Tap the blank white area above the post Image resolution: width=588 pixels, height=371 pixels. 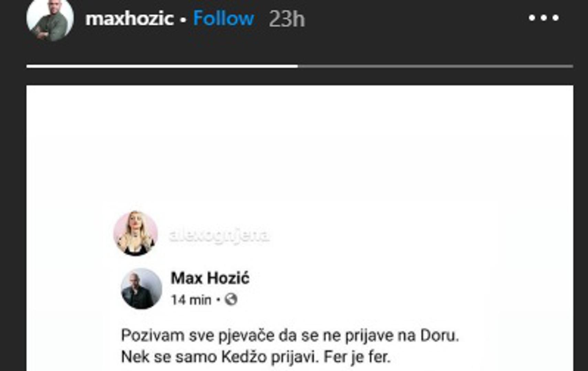point(300,144)
